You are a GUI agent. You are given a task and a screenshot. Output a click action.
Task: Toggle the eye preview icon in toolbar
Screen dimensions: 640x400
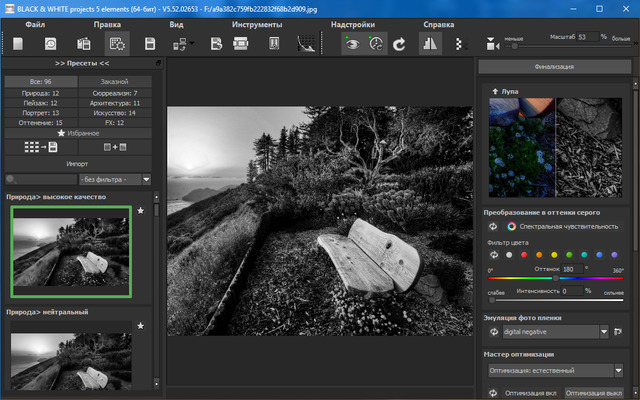(351, 44)
